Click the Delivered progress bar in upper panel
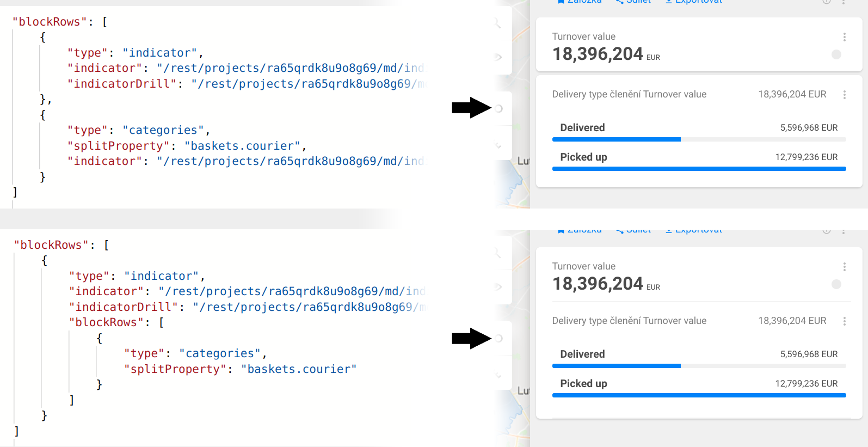This screenshot has width=868, height=447. pos(616,139)
